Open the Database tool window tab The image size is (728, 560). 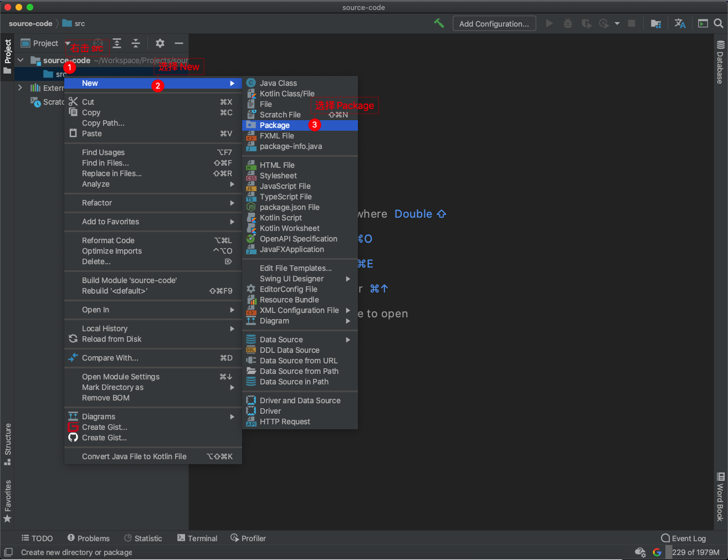point(720,62)
